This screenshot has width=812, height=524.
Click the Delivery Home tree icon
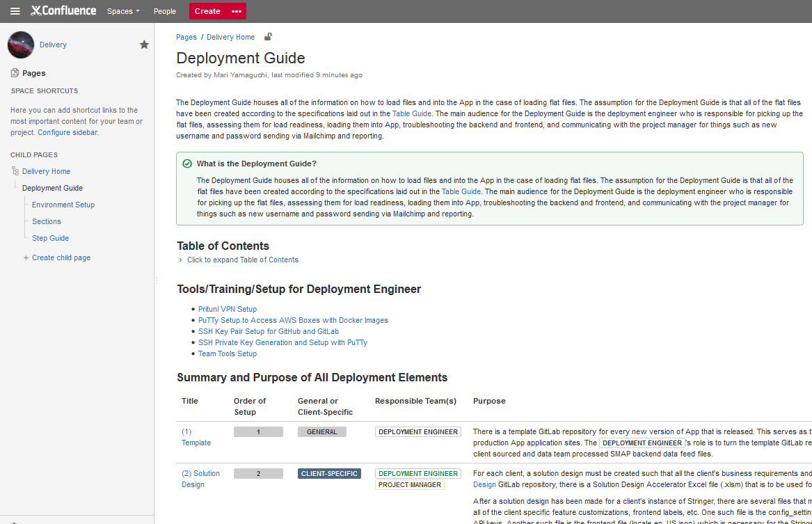click(x=15, y=171)
